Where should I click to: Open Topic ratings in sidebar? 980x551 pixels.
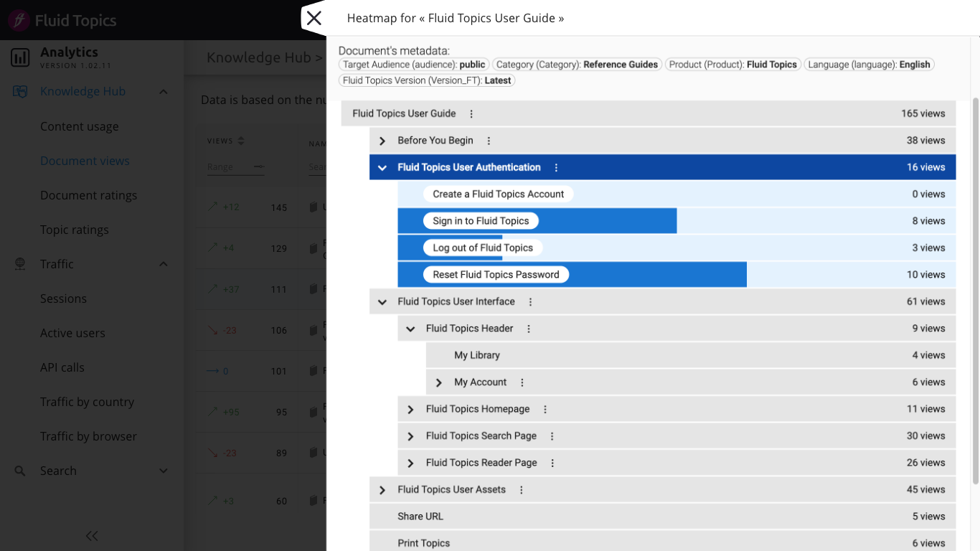75,230
